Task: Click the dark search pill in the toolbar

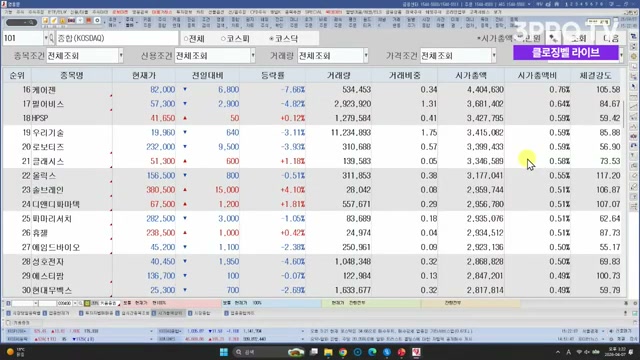Action: point(21,22)
